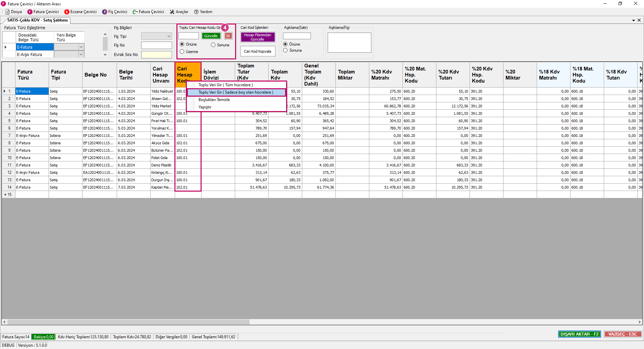Screen dimensions: 644x349
Task: Expand Yeni Belge Türü dropdown for E-Arşiv Fatura
Action: tap(81, 54)
